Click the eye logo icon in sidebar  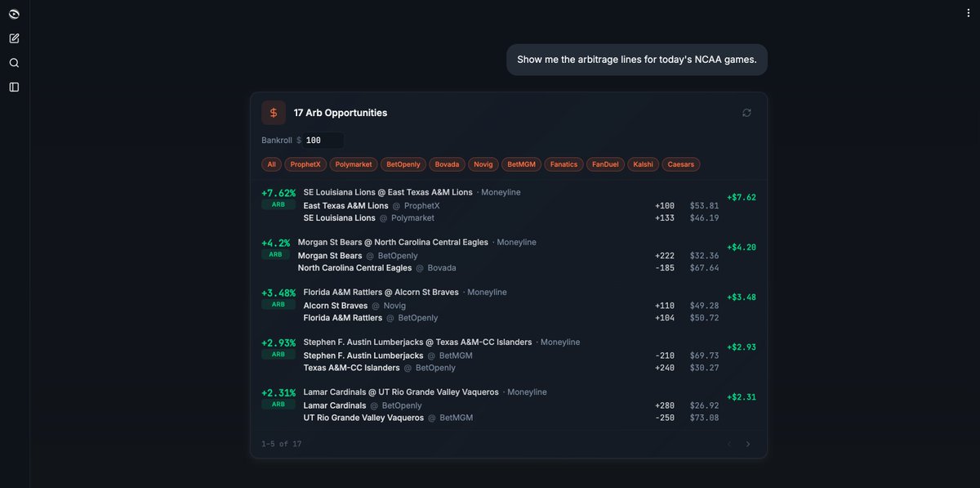tap(14, 14)
